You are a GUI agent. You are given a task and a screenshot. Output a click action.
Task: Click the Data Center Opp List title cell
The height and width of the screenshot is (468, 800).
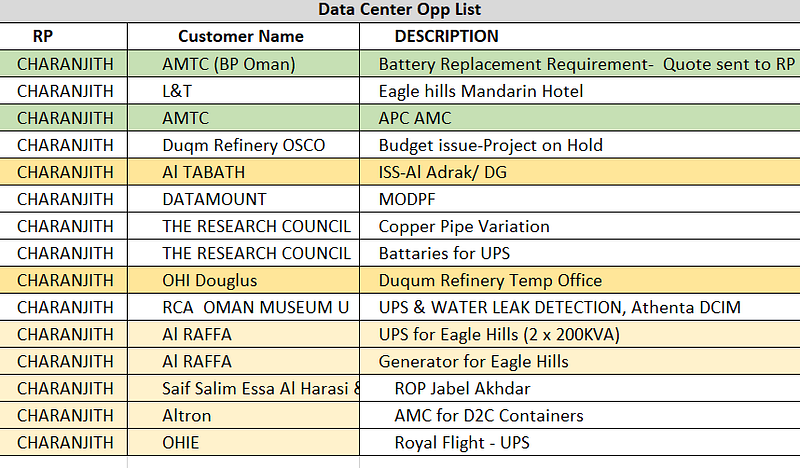click(400, 11)
